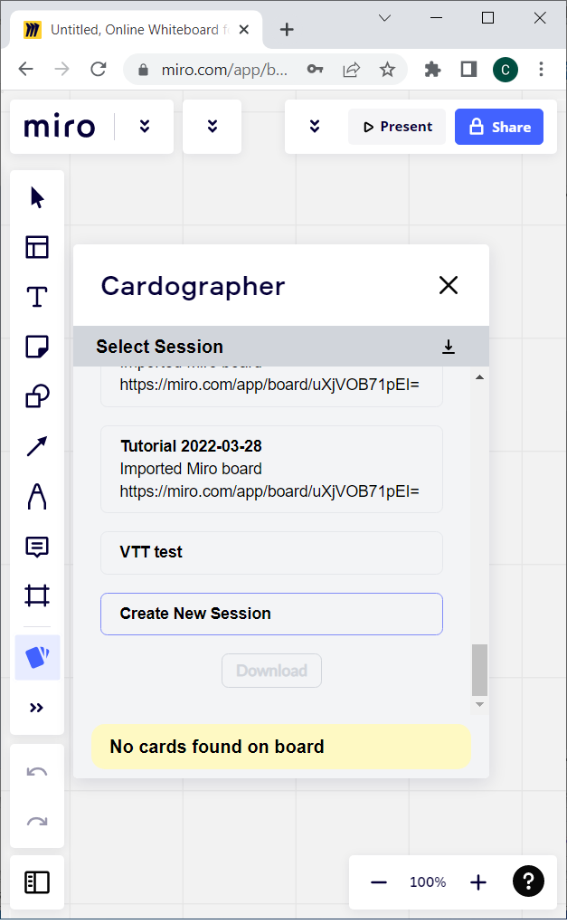The height and width of the screenshot is (924, 567).
Task: Open a new browser tab
Action: (x=287, y=30)
